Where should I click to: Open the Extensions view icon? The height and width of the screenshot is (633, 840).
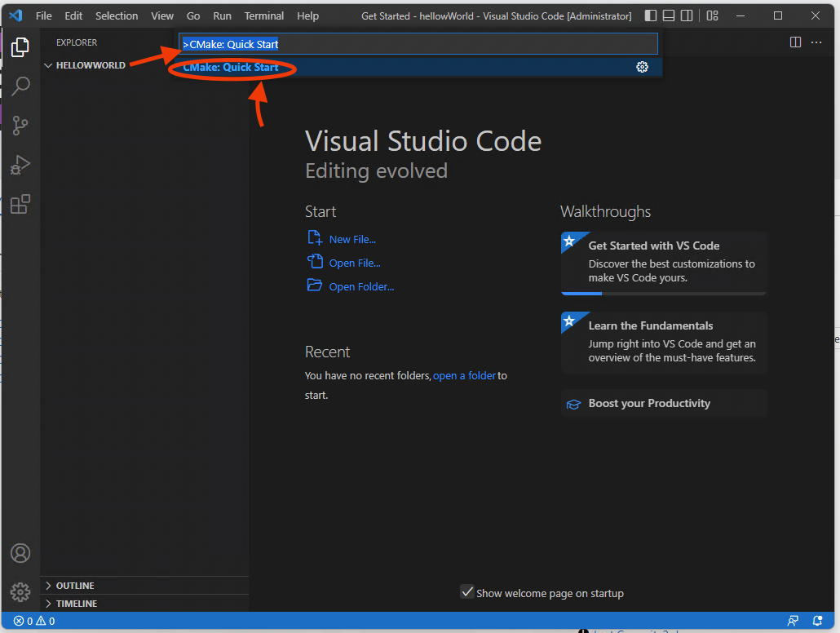click(20, 204)
